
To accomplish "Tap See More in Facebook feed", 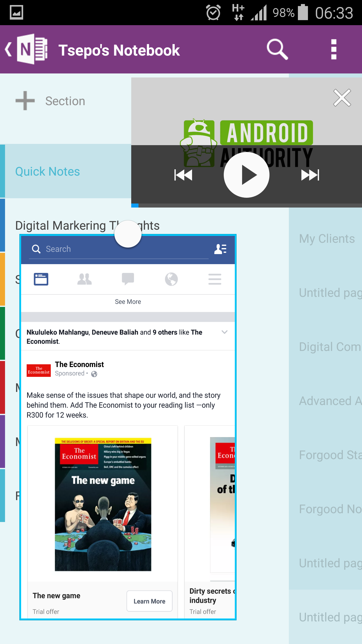I will point(128,302).
